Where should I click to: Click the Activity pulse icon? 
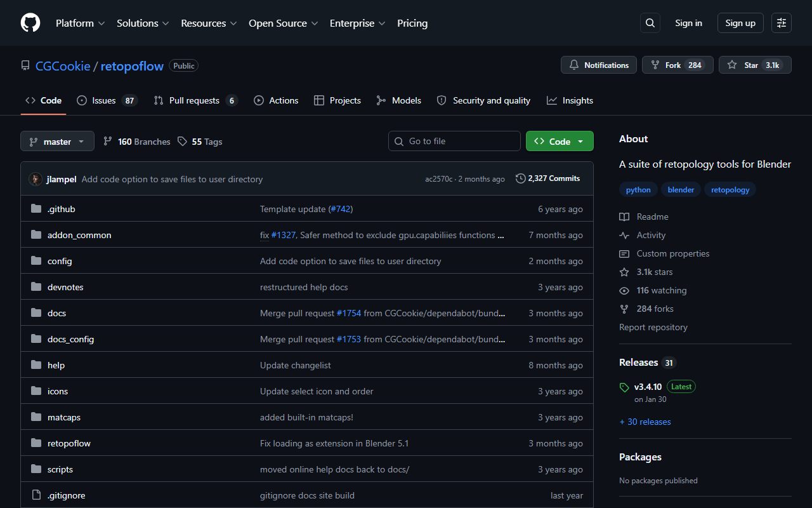624,235
